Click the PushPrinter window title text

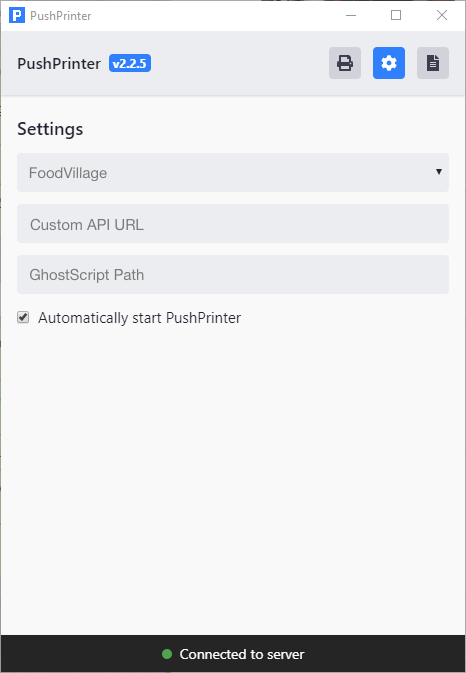(x=61, y=16)
